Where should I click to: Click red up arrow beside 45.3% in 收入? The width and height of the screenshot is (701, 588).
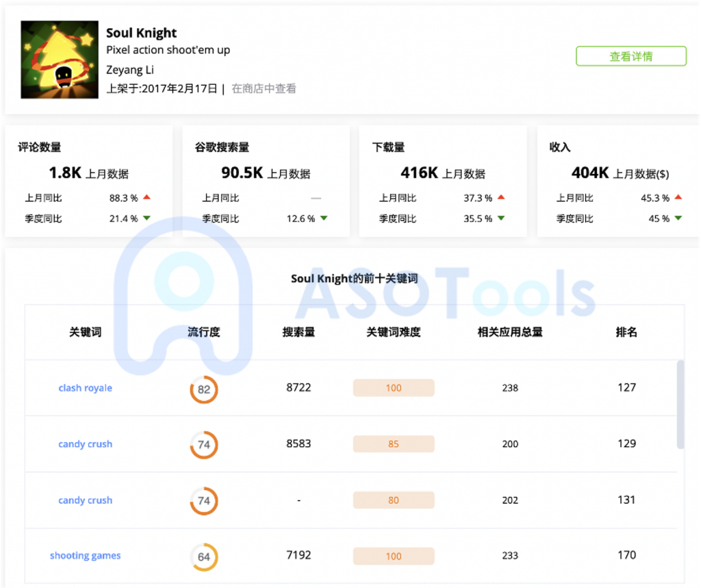tap(678, 198)
